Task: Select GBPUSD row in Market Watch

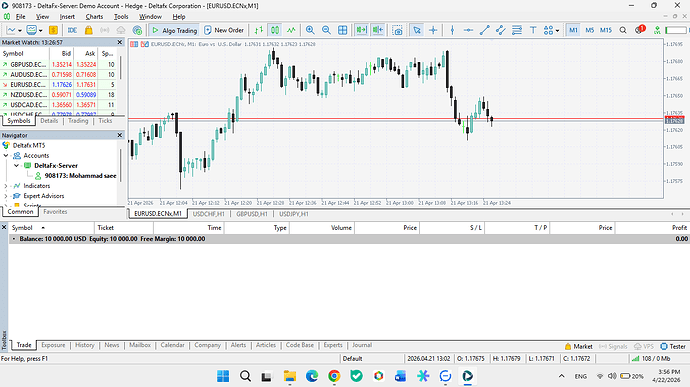Action: [x=59, y=64]
